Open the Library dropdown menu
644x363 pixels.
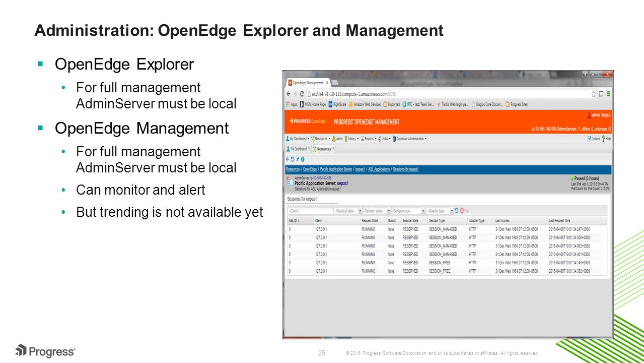(x=351, y=139)
